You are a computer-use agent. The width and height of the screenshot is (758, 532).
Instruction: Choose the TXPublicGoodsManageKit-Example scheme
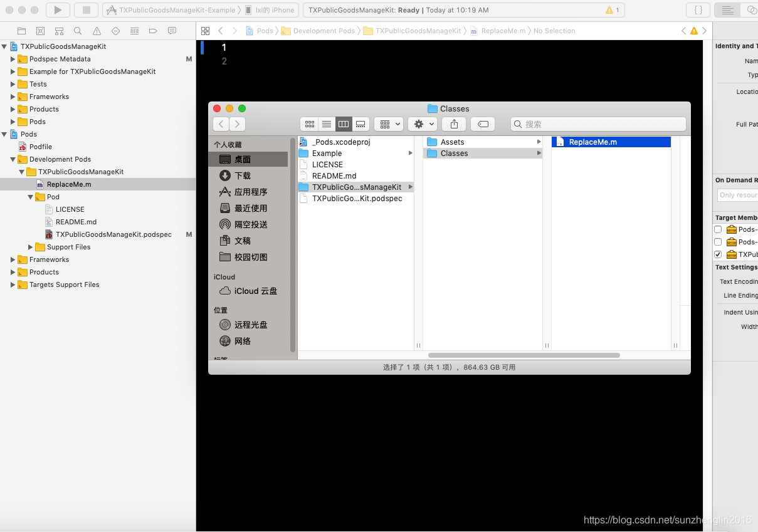click(x=171, y=10)
